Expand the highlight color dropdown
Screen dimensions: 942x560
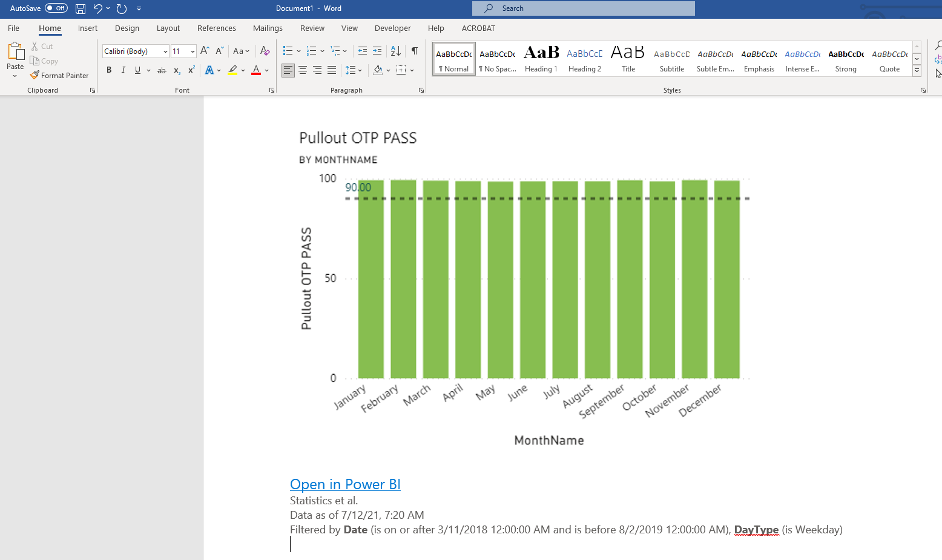[243, 70]
